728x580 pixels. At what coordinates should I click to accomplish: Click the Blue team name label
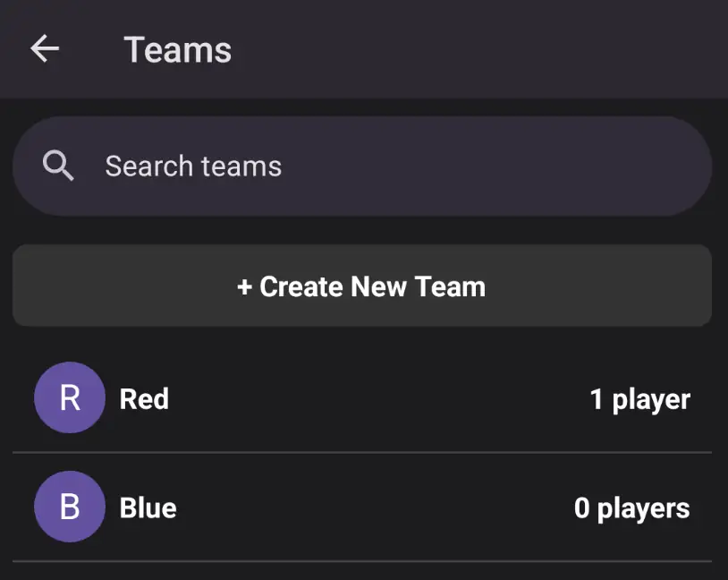coord(148,507)
